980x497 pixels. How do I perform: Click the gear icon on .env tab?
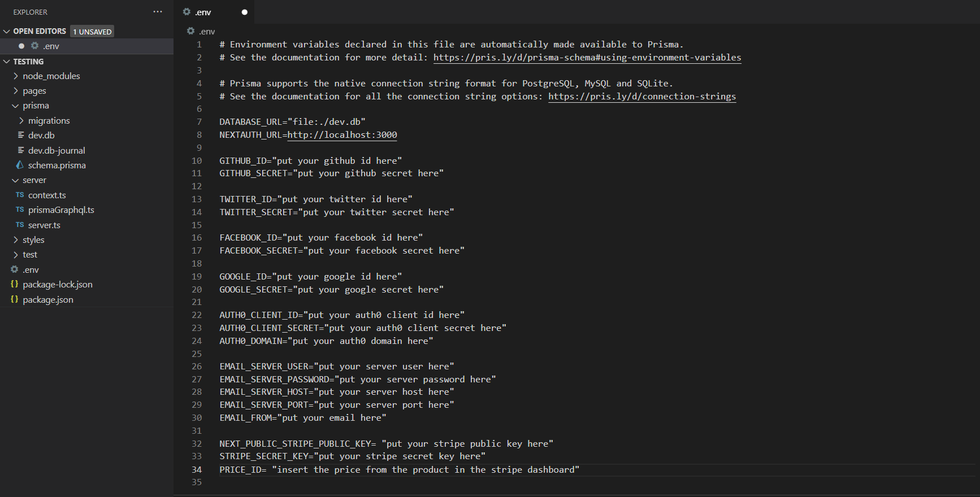point(187,12)
